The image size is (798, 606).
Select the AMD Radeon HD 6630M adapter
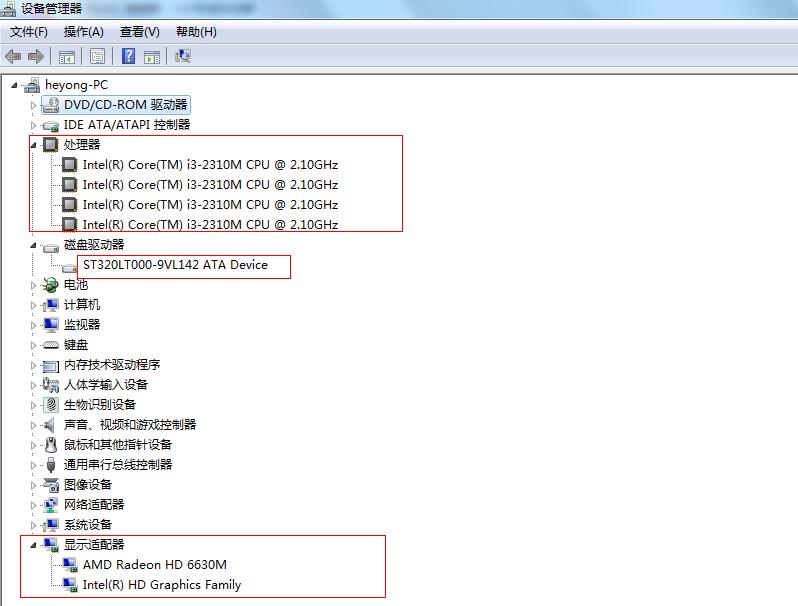(154, 565)
